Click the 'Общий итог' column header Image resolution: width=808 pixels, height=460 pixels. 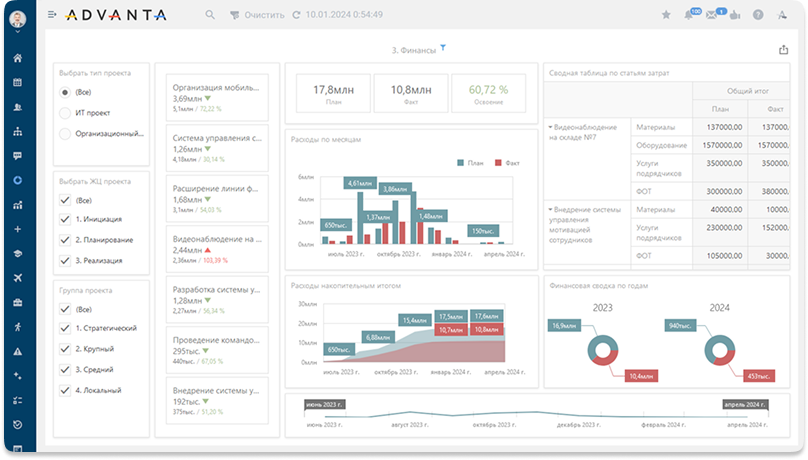click(740, 90)
